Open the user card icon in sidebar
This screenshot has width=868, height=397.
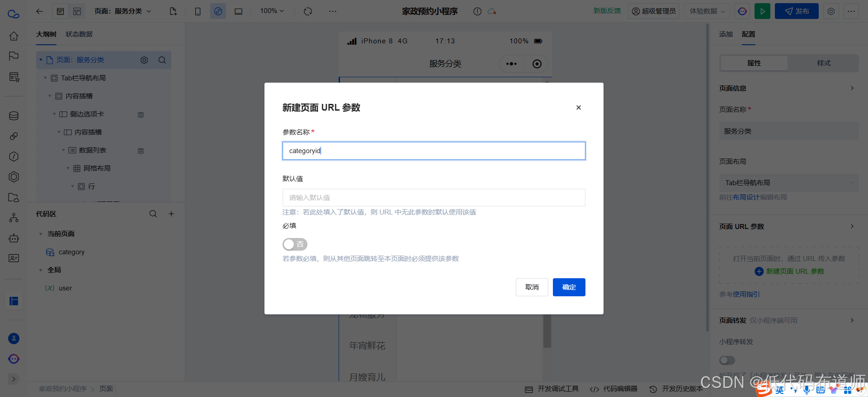[x=14, y=258]
